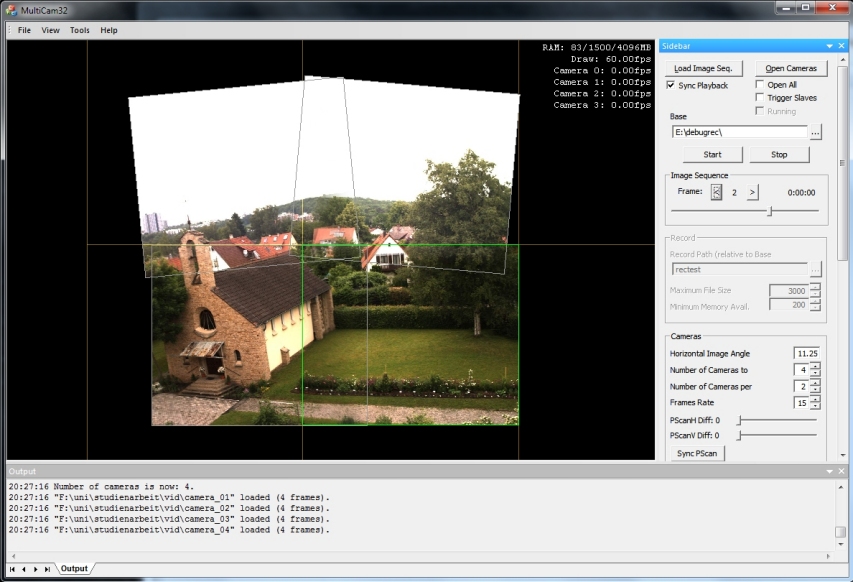Open the Output panel options dropdown arrow
This screenshot has width=853, height=582.
pyautogui.click(x=828, y=471)
